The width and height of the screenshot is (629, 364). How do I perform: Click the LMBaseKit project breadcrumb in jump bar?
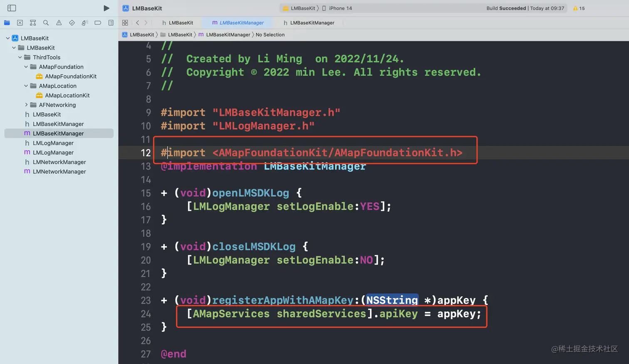[x=138, y=34]
